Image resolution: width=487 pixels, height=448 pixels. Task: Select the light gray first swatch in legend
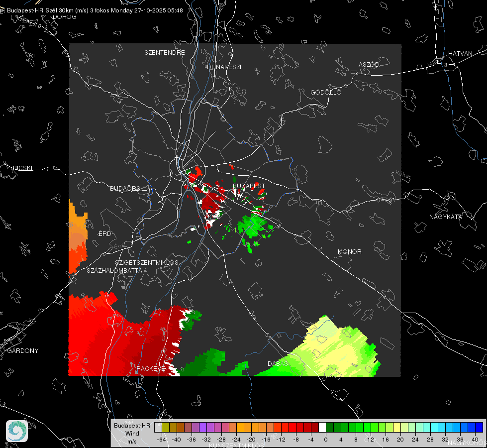pos(158,427)
